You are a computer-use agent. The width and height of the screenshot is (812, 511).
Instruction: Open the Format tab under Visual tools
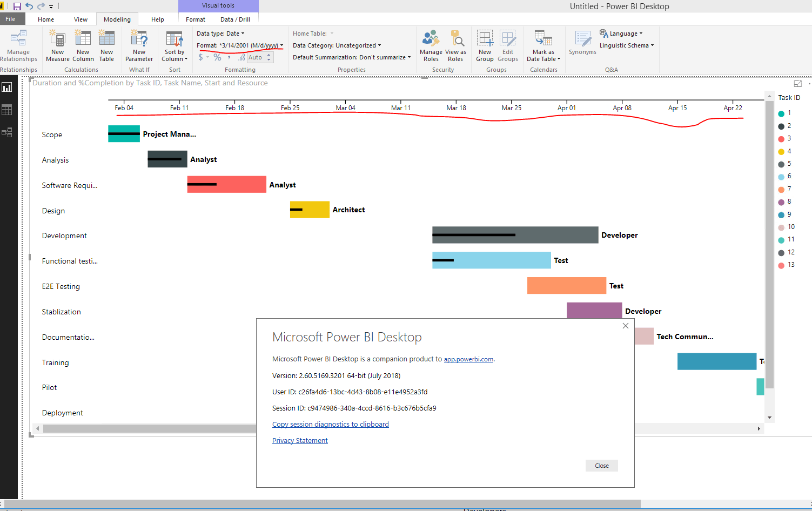[x=196, y=19]
